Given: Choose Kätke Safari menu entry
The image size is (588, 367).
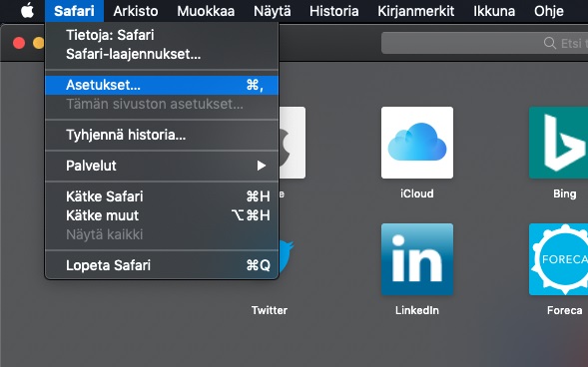Looking at the screenshot, I should 162,196.
